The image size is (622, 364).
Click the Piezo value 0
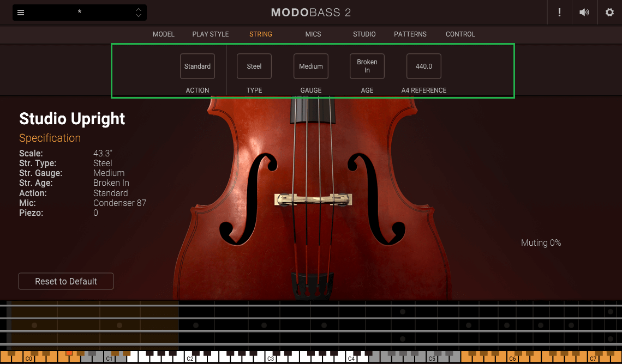pos(95,213)
